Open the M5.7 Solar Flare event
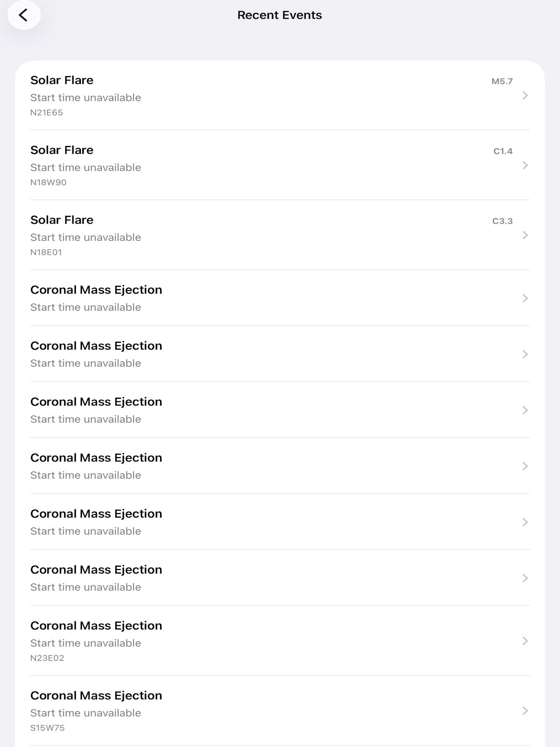This screenshot has width=560, height=747. tap(280, 96)
